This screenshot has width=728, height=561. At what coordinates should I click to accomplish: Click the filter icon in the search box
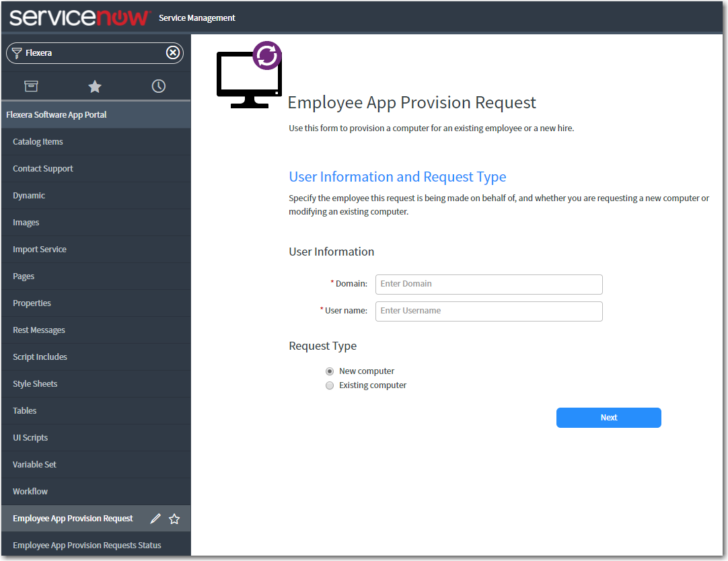click(15, 52)
